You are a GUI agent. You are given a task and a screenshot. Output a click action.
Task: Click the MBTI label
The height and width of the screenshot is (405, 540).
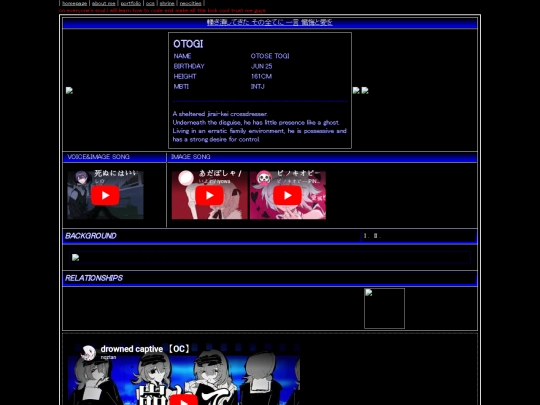pyautogui.click(x=181, y=86)
